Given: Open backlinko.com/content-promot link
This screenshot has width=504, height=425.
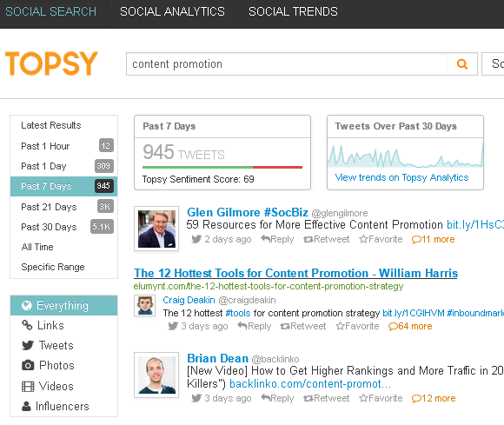Looking at the screenshot, I should 310,383.
